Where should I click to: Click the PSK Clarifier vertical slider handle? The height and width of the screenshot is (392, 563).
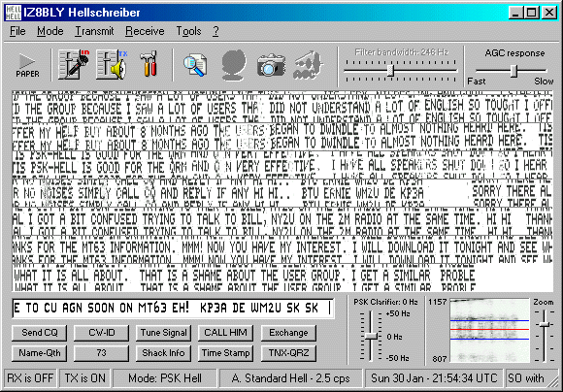[371, 337]
